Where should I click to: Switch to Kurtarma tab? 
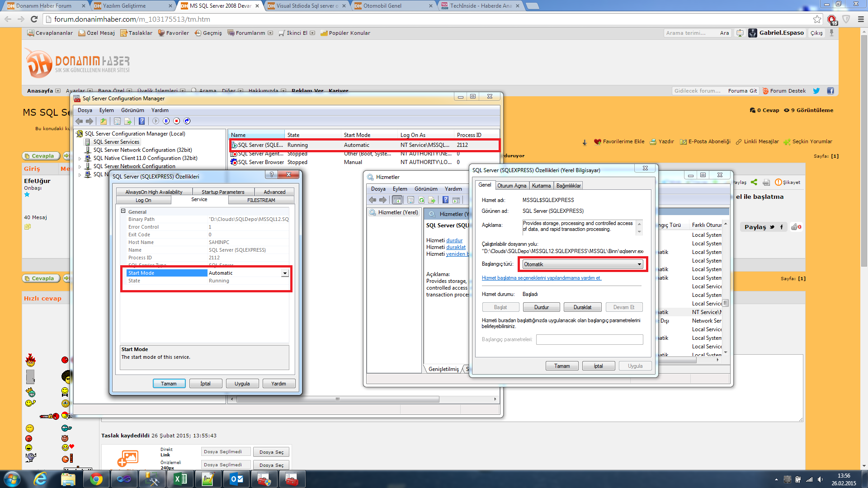[541, 186]
